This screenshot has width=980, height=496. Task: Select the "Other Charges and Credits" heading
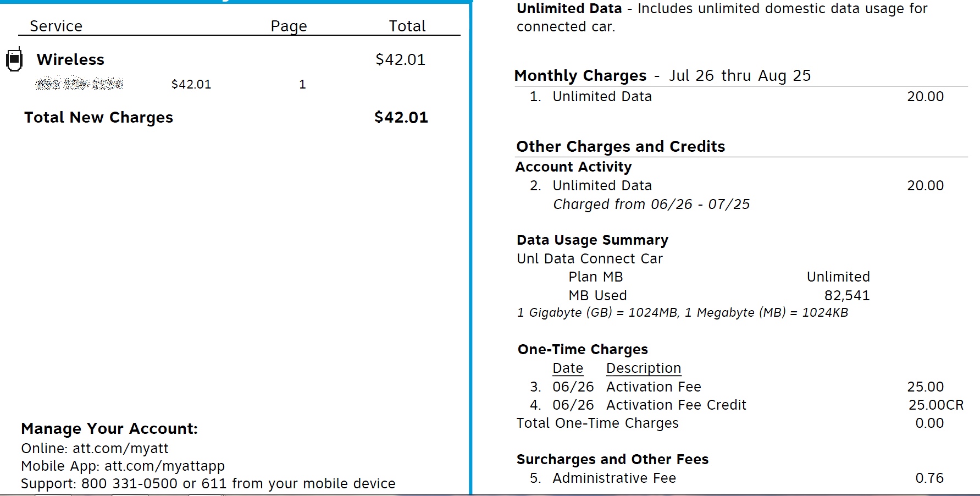pos(621,147)
